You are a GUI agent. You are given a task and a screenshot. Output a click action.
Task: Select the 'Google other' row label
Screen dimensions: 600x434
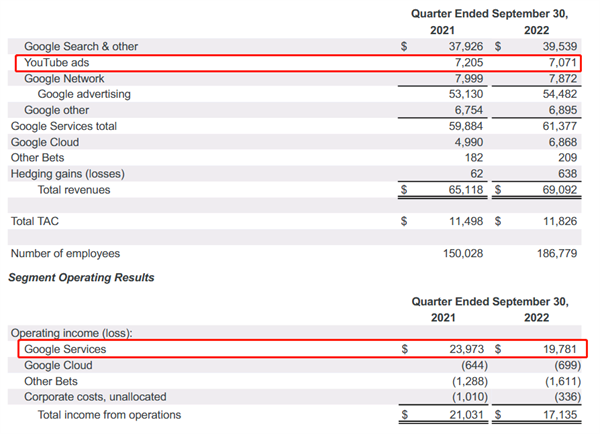[57, 110]
